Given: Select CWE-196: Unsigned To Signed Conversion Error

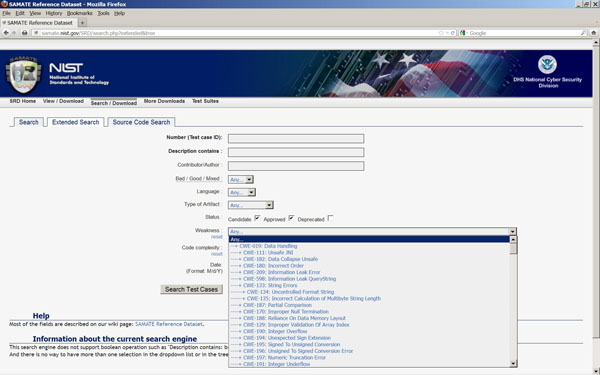Looking at the screenshot, I should point(369,351).
